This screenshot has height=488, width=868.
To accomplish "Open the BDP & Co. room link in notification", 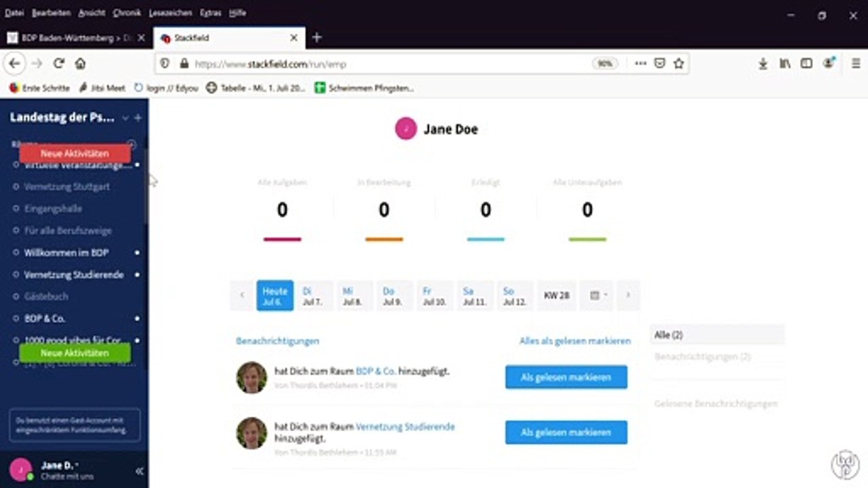I will click(375, 371).
